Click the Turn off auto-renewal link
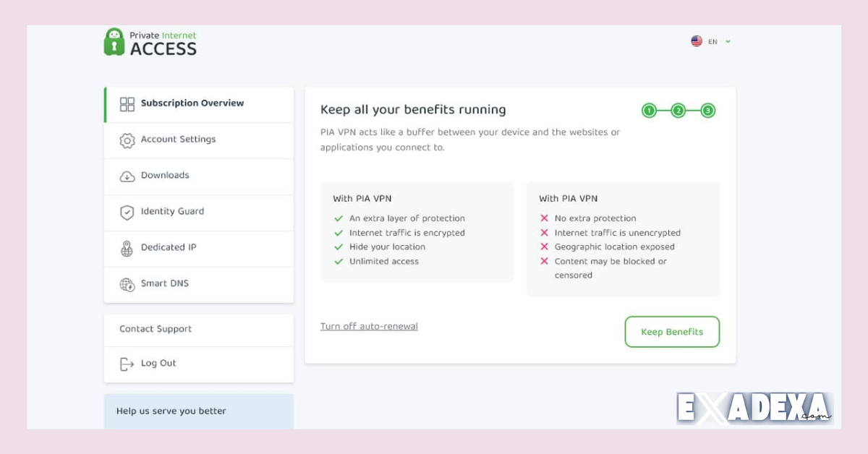 (x=369, y=327)
